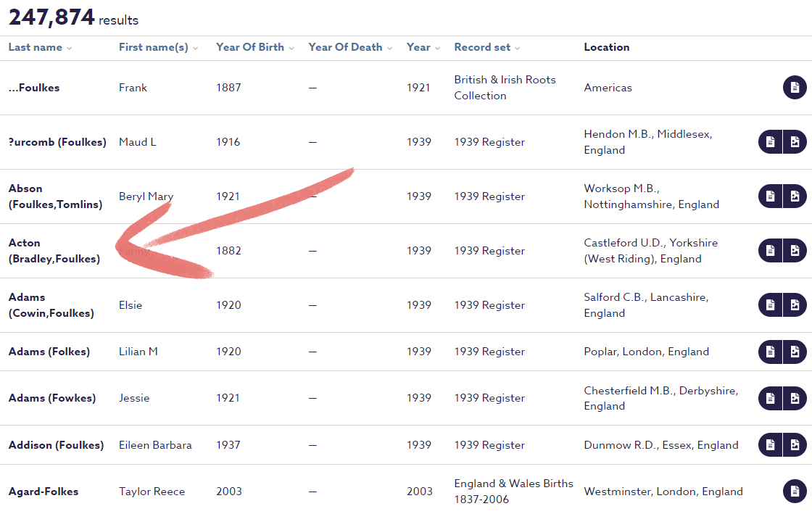The height and width of the screenshot is (514, 812).
Task: Click Castleford U.D., Yorkshire location
Action: point(651,251)
